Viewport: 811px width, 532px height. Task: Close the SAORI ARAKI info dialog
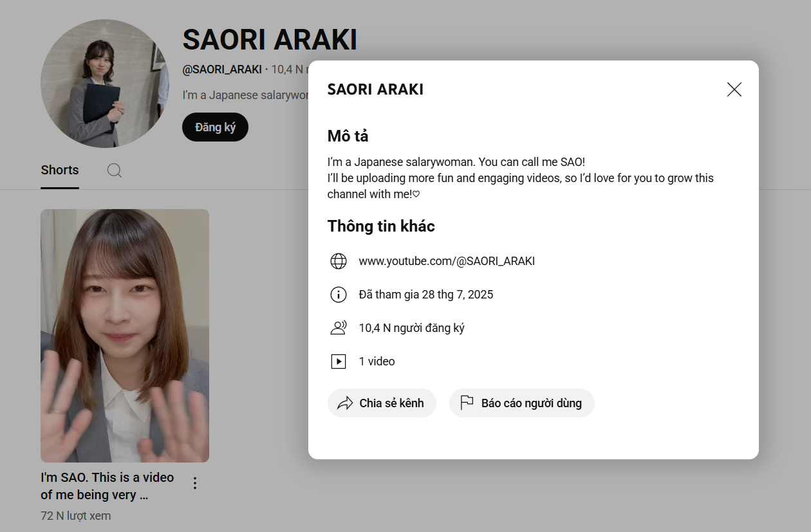[734, 90]
